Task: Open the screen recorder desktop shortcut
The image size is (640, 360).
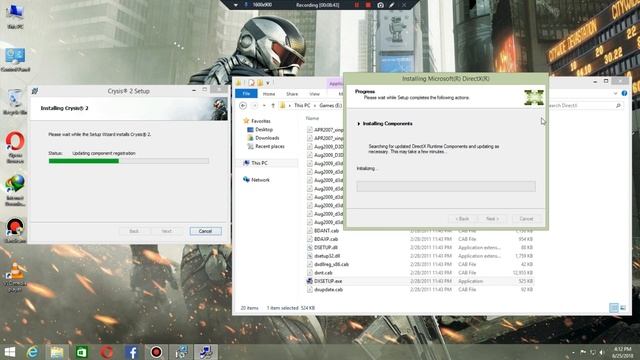Action: 15,230
